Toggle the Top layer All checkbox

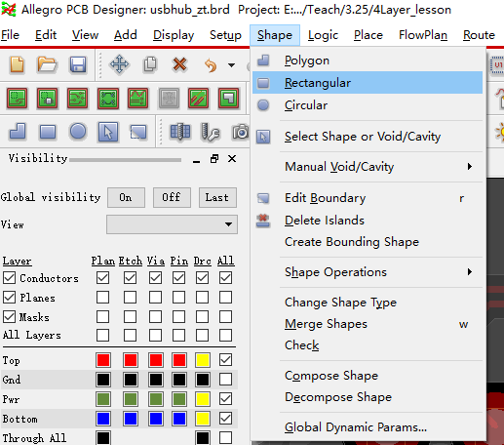225,360
